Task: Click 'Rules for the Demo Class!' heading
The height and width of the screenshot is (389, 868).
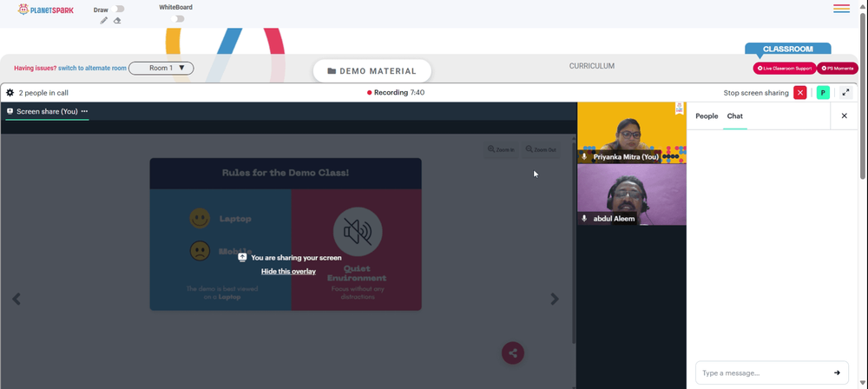Action: point(286,173)
